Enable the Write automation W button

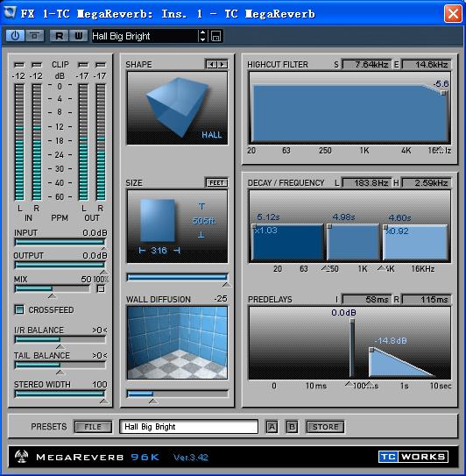(x=78, y=36)
